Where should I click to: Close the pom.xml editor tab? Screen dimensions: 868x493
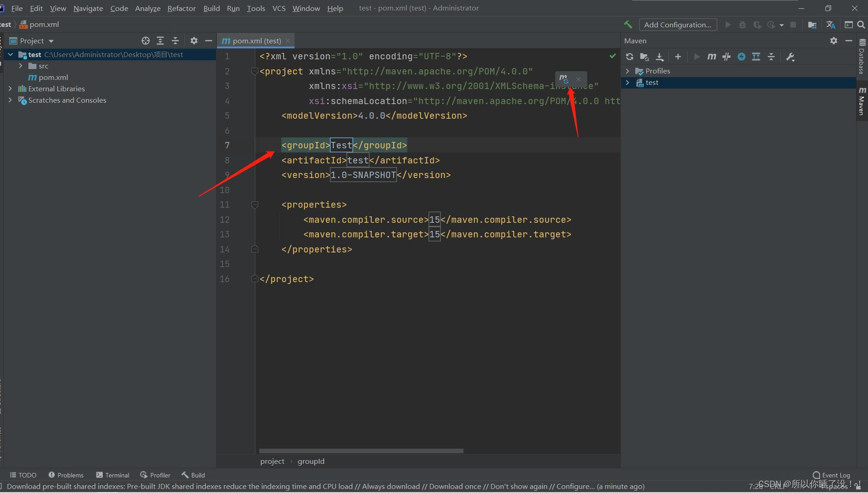[x=288, y=41]
